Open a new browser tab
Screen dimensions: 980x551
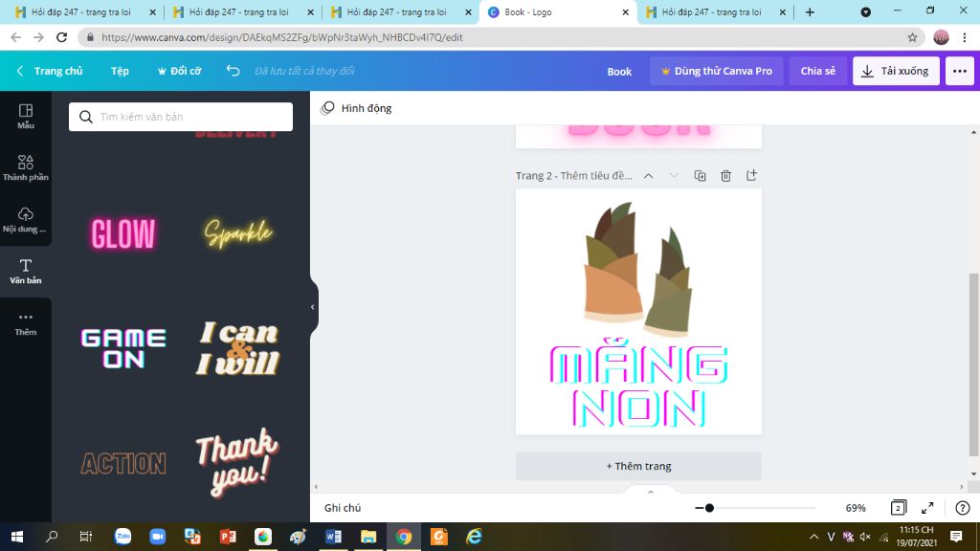coord(810,11)
